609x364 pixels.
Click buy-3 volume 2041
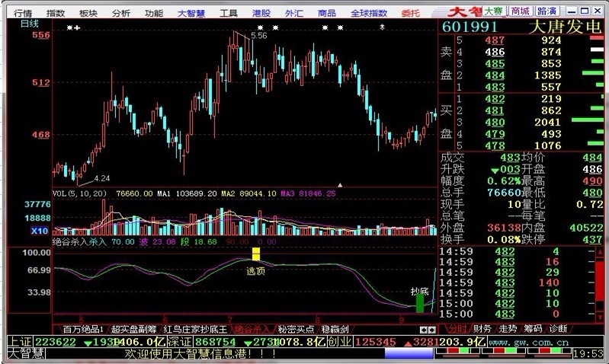coord(547,123)
